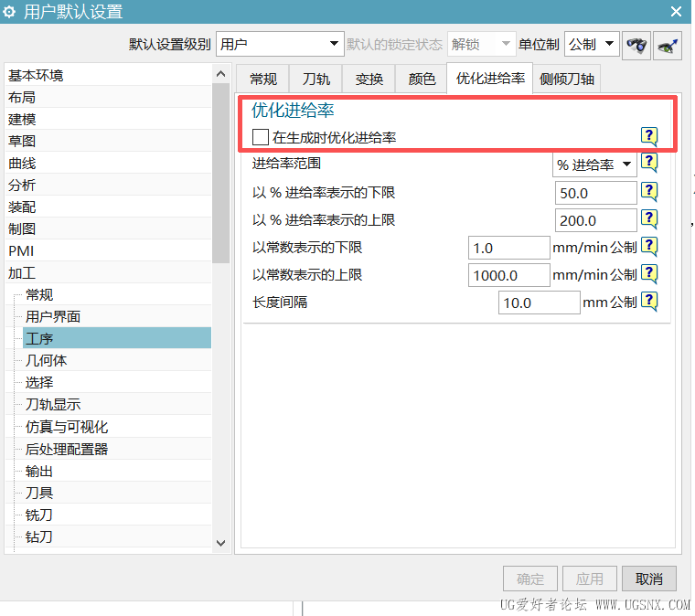The height and width of the screenshot is (616, 695).
Task: Switch to the 常规 tab
Action: 262,80
